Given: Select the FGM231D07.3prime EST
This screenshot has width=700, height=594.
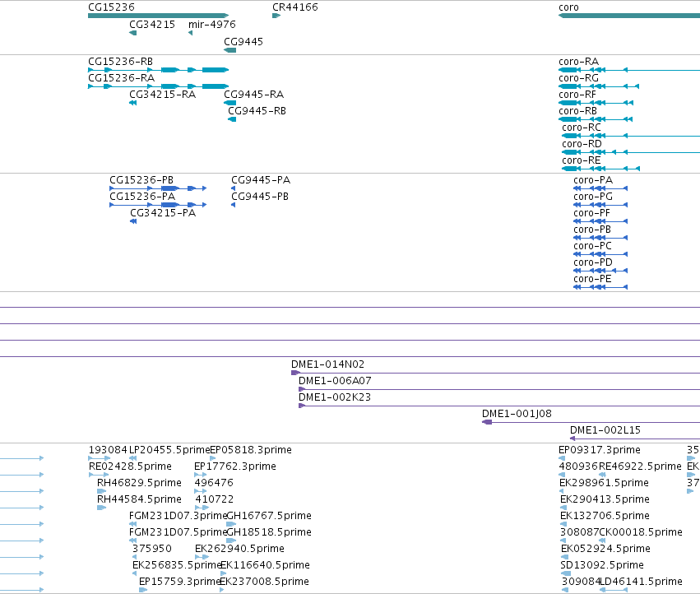Looking at the screenshot, I should pos(132,524).
